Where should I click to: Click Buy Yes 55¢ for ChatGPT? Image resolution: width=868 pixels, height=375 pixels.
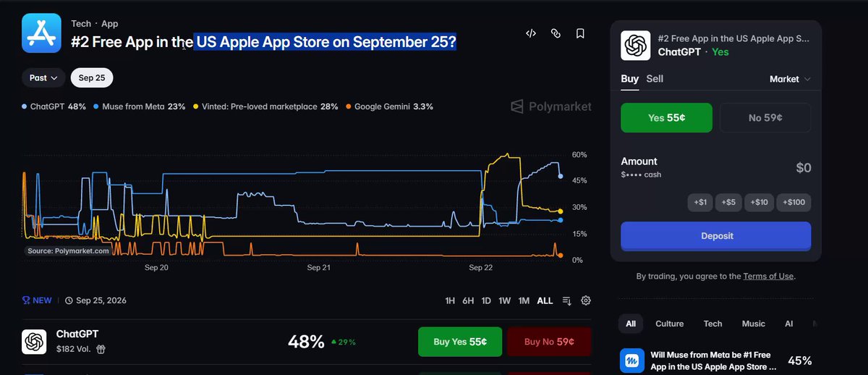[x=459, y=342]
